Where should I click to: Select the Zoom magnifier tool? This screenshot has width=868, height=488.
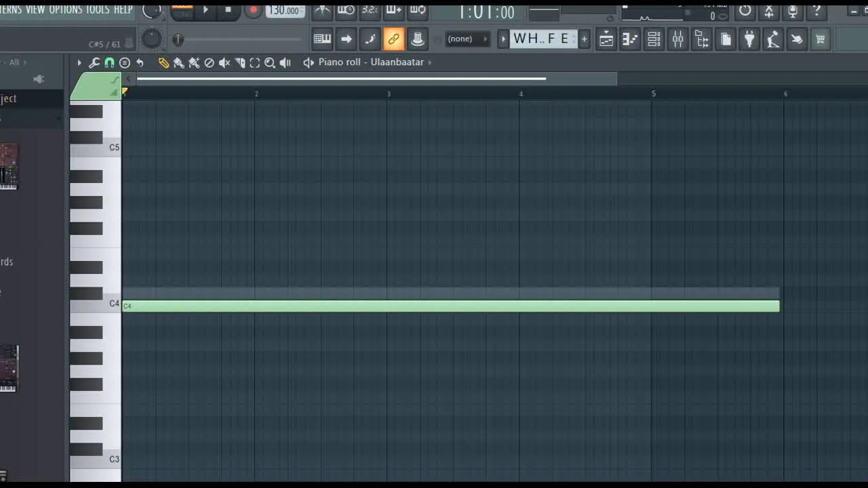[270, 62]
